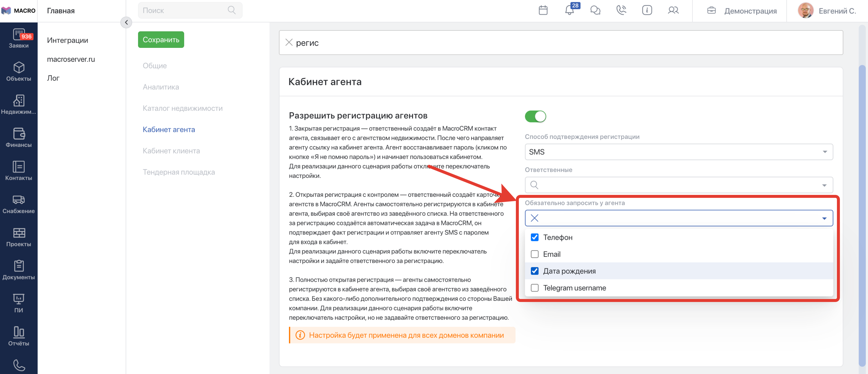This screenshot has width=868, height=374.
Task: Click the phone calls icon in header
Action: (621, 10)
